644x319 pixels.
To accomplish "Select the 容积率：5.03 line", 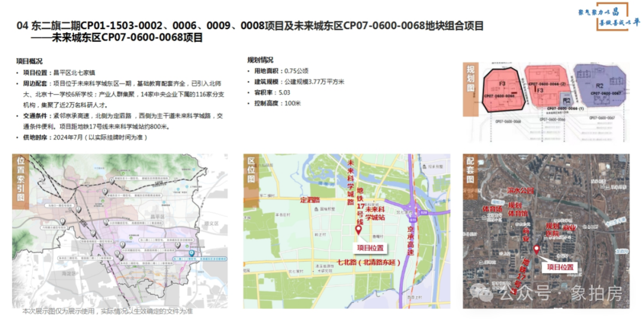I will coord(273,92).
